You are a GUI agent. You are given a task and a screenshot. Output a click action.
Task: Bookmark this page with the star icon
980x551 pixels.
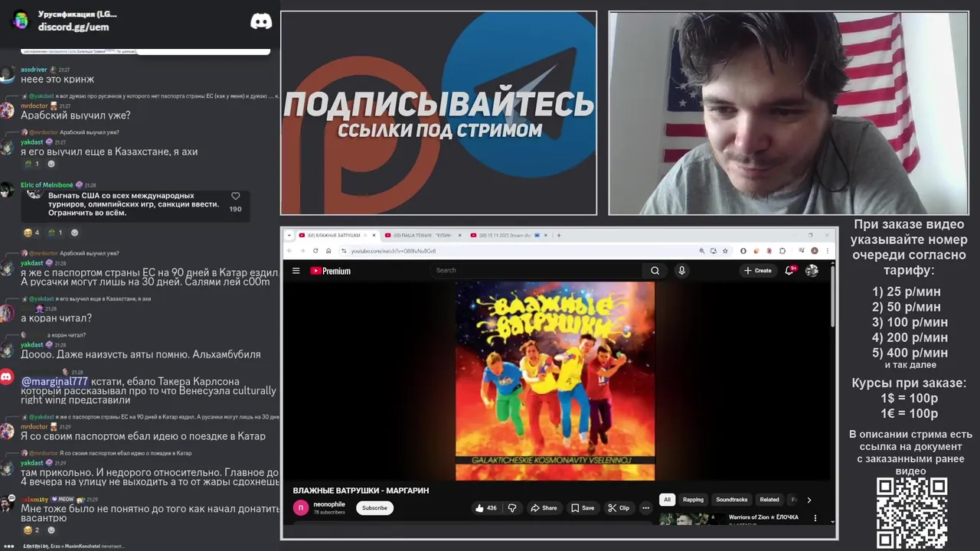[724, 251]
